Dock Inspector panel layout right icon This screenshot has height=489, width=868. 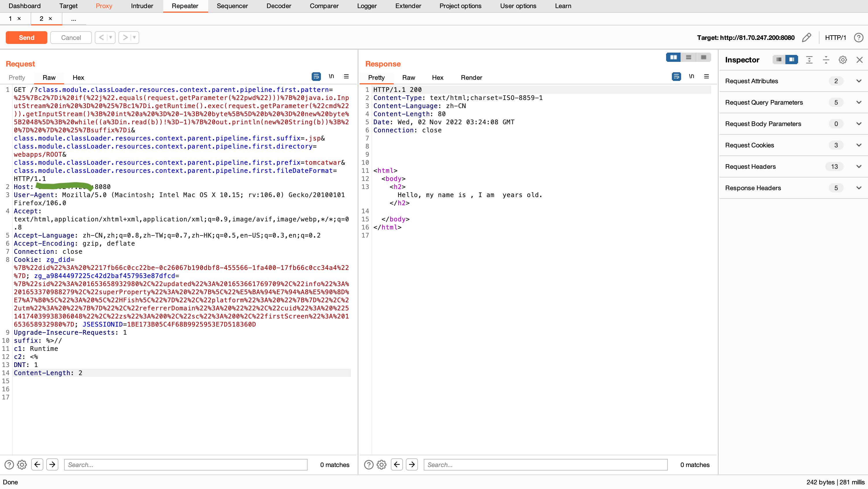click(x=791, y=60)
